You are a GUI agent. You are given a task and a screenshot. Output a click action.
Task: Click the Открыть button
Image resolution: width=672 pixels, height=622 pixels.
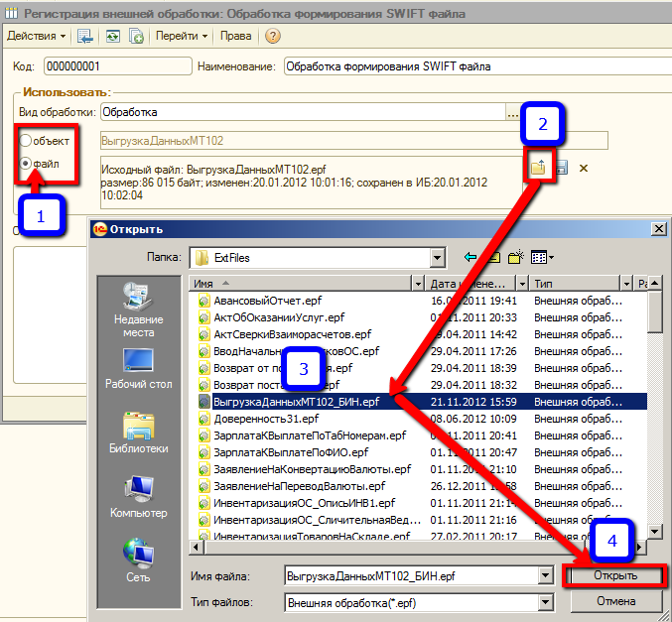[615, 575]
